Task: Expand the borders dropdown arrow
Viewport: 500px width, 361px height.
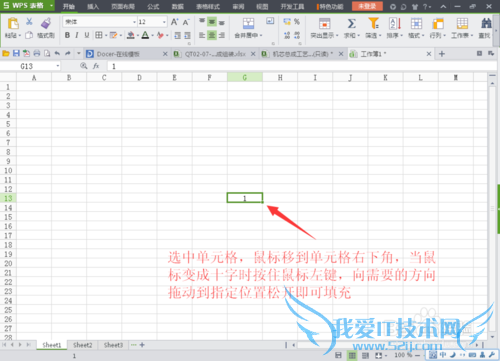Action: [106, 35]
